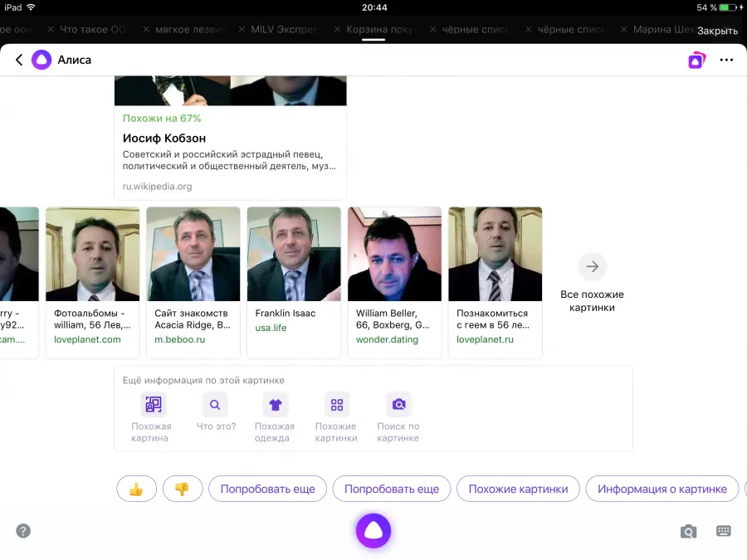Close the Корзина покуп tab
Screen dimensions: 747x560
(x=337, y=30)
